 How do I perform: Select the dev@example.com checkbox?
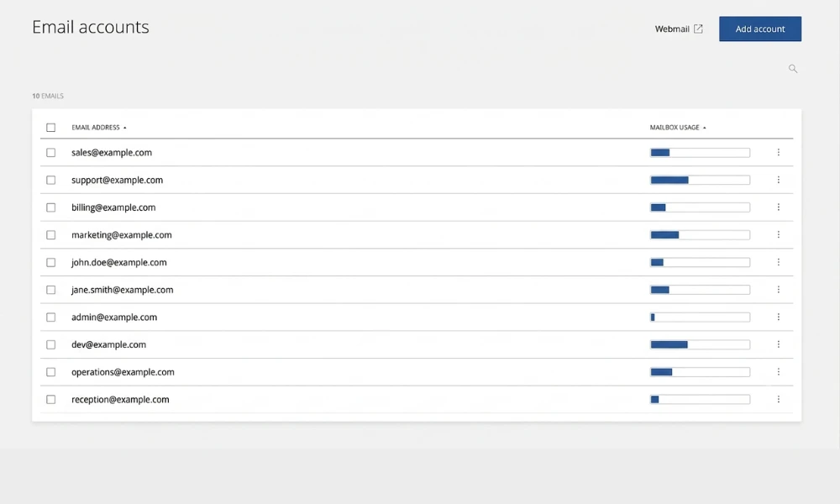51,345
